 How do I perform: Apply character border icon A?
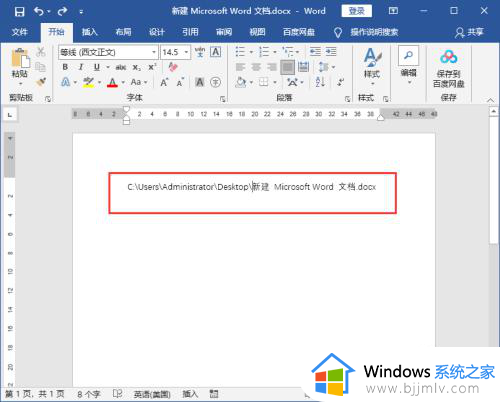216,52
